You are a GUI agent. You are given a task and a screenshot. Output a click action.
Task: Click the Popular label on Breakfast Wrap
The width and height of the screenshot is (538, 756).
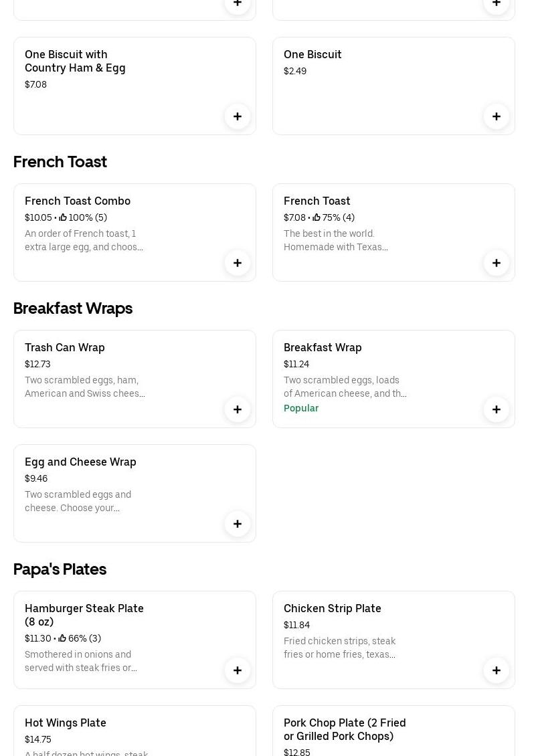(301, 408)
